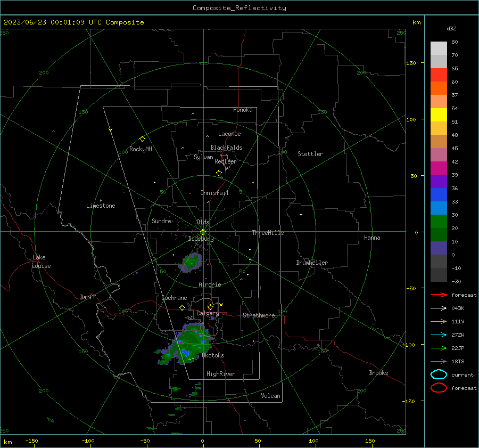
Task: Click the storm cell south of Didsbury
Action: coord(191,263)
